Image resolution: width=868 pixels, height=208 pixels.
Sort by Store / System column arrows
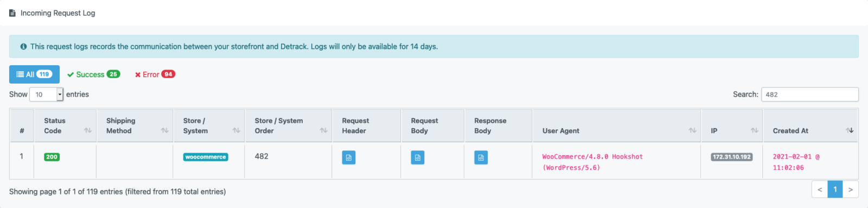point(237,130)
